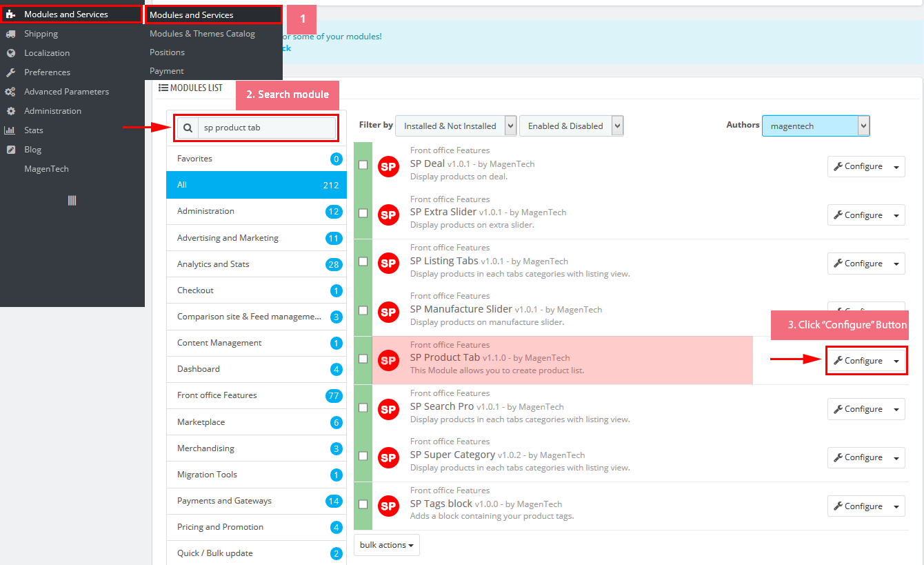
Task: Click the search magnifier icon in module search
Action: click(x=188, y=128)
